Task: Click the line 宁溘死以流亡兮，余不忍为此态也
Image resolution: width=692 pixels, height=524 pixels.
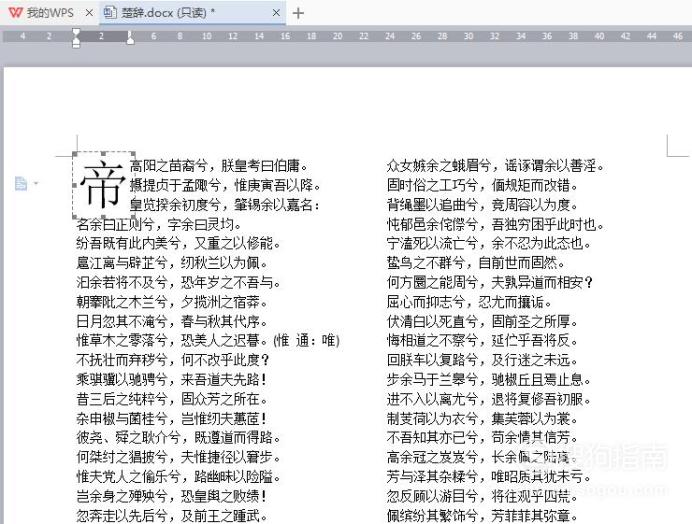Action: coord(489,243)
